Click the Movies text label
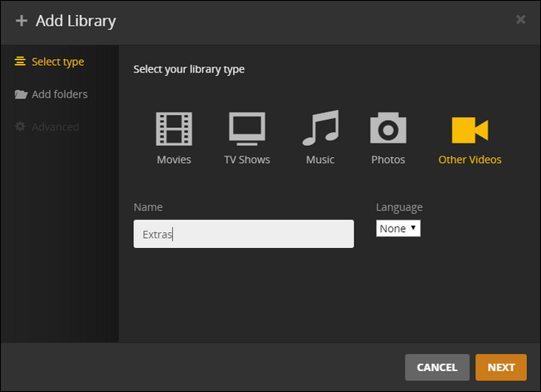541x392 pixels. pos(174,160)
